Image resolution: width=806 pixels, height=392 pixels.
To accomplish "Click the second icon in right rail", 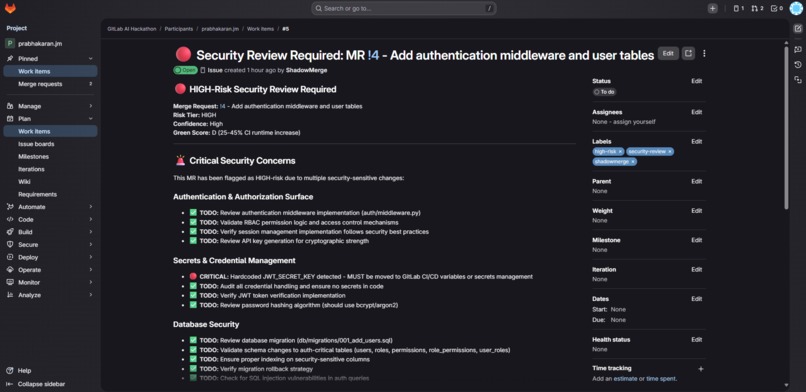I will [x=798, y=49].
